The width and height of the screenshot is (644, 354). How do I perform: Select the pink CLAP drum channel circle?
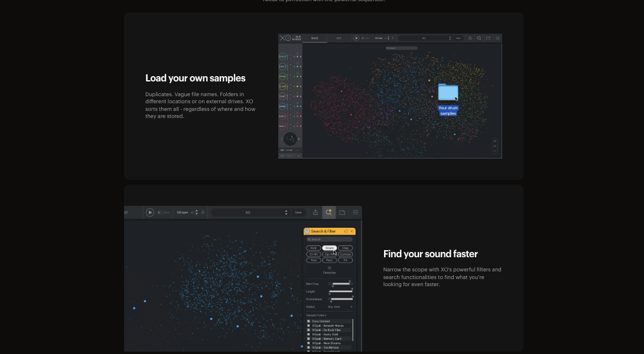coord(282,96)
